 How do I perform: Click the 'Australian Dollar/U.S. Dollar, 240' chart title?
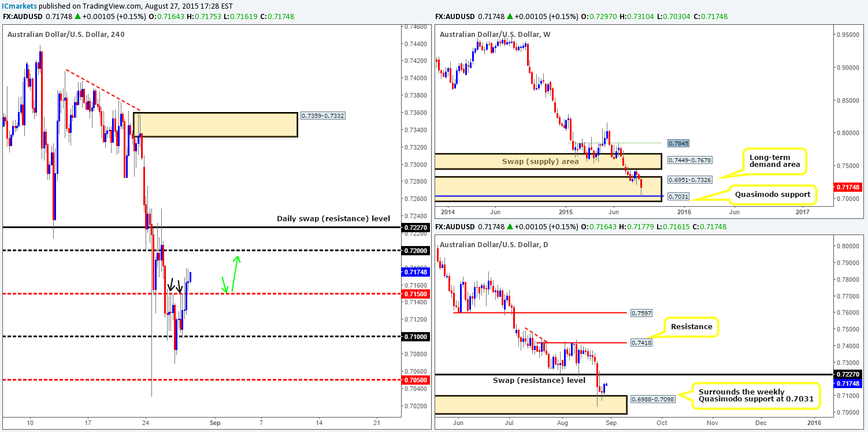(x=66, y=34)
